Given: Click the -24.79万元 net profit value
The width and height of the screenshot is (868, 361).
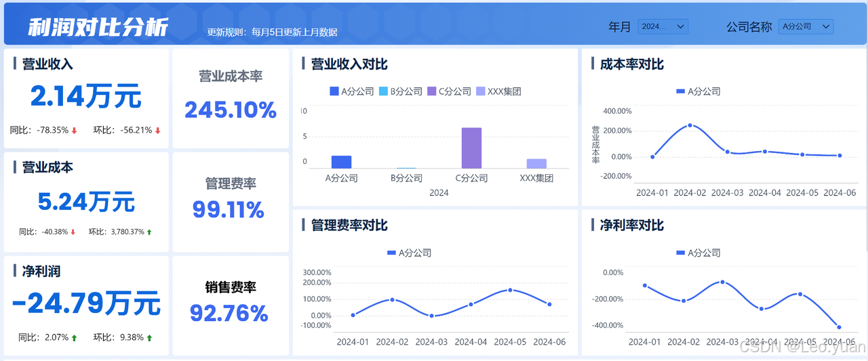Looking at the screenshot, I should 86,303.
